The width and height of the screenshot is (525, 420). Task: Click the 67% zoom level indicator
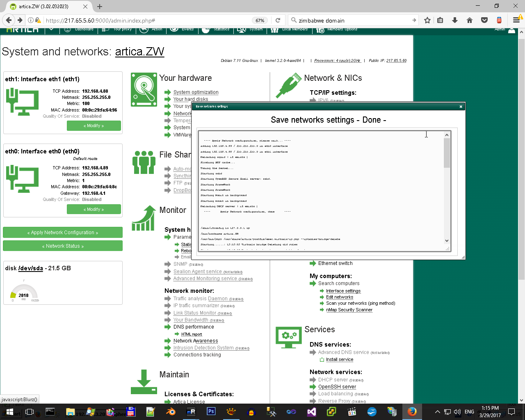click(260, 20)
